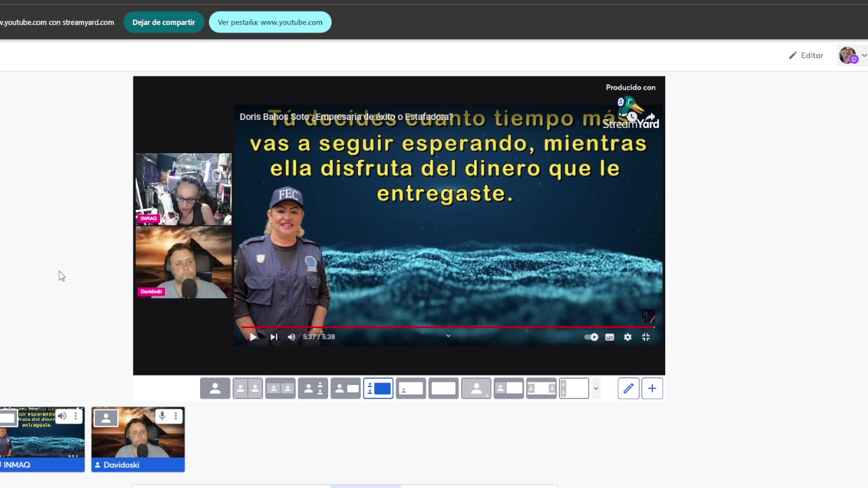868x488 pixels.
Task: Click the 5:37 / 5:38 time display
Action: [x=319, y=337]
